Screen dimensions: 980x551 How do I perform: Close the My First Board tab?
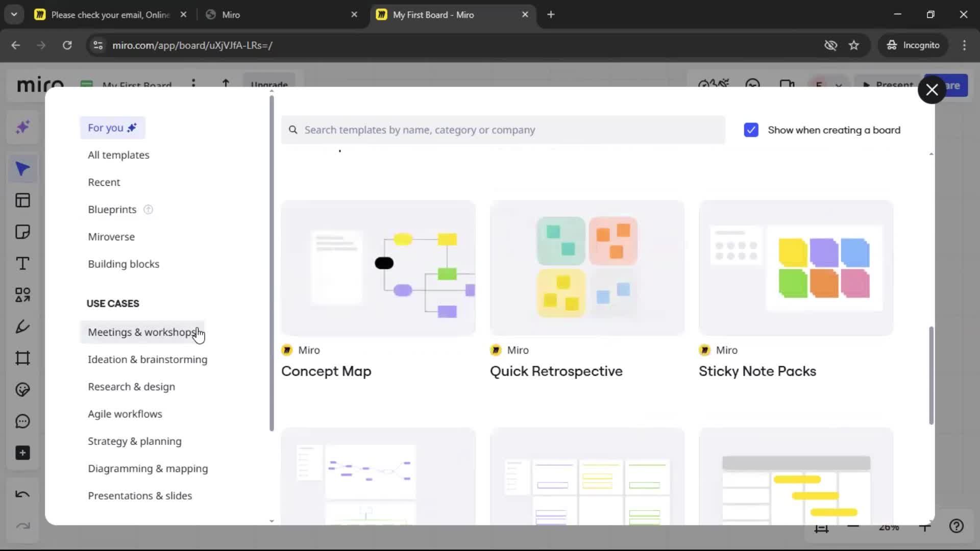(525, 15)
